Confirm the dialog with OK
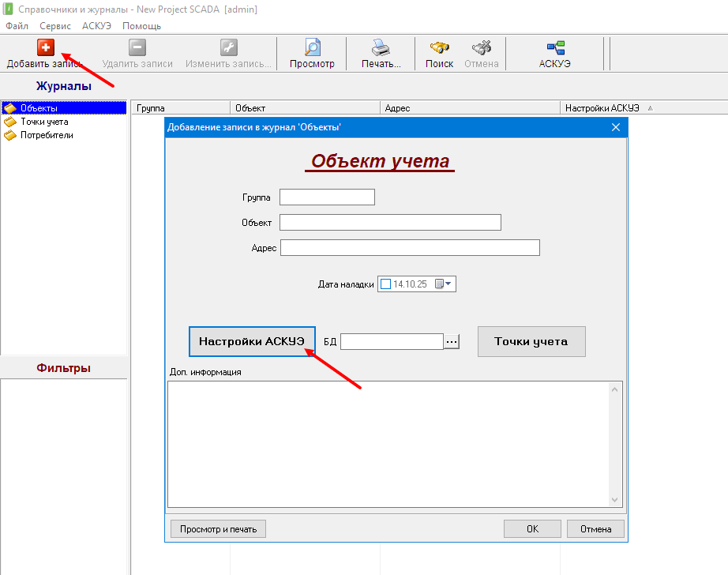The width and height of the screenshot is (728, 575). pos(532,529)
